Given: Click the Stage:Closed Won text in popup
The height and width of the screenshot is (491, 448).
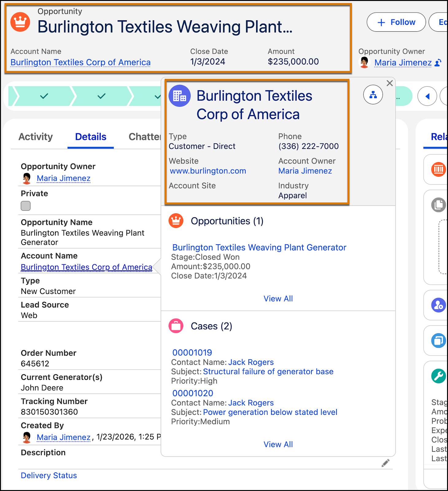Looking at the screenshot, I should pos(205,257).
